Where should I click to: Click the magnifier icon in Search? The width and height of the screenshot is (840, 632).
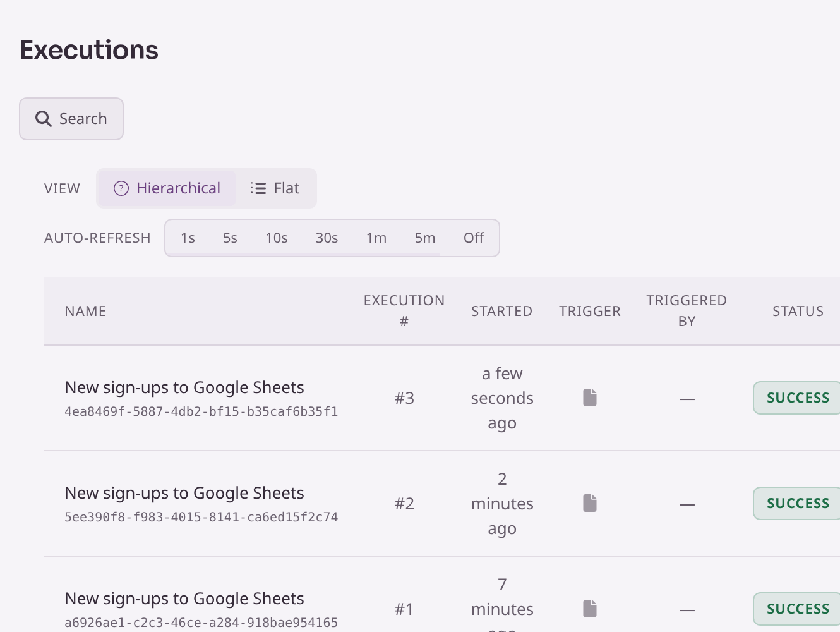pos(43,119)
